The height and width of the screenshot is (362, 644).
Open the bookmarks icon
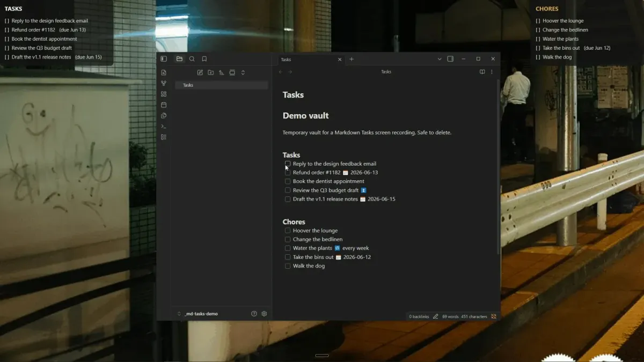204,59
